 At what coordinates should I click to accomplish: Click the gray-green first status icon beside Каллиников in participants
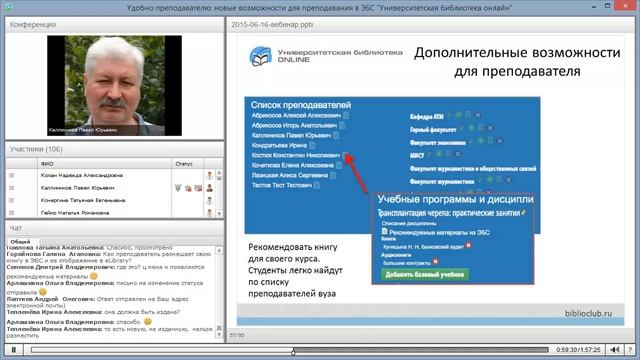[x=178, y=188]
